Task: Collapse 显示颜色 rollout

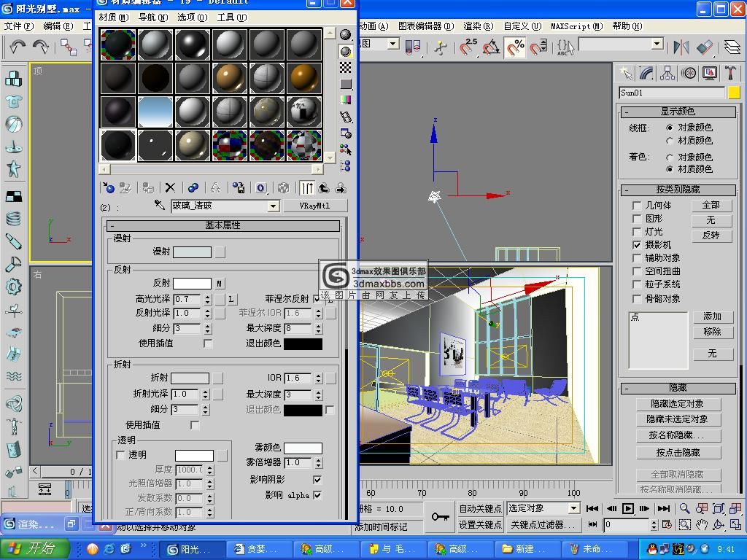Action: [678, 112]
